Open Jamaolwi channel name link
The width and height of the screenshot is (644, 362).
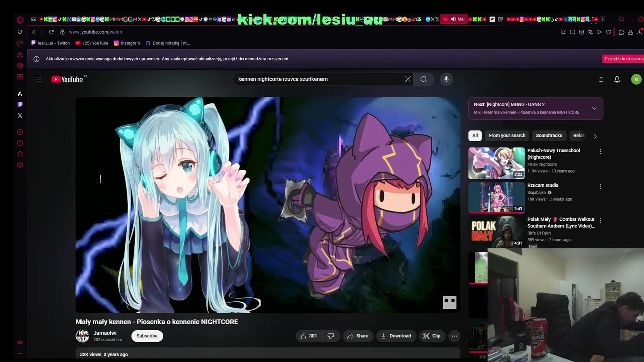[x=105, y=333]
